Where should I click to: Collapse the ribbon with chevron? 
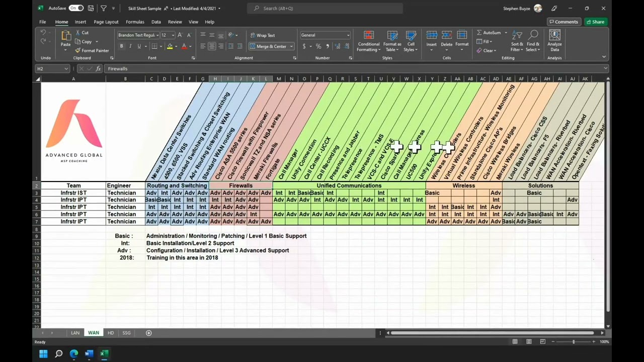[x=604, y=57]
